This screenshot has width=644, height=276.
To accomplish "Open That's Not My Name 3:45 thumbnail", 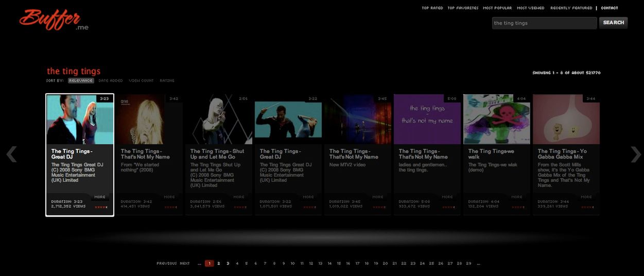I will point(358,119).
